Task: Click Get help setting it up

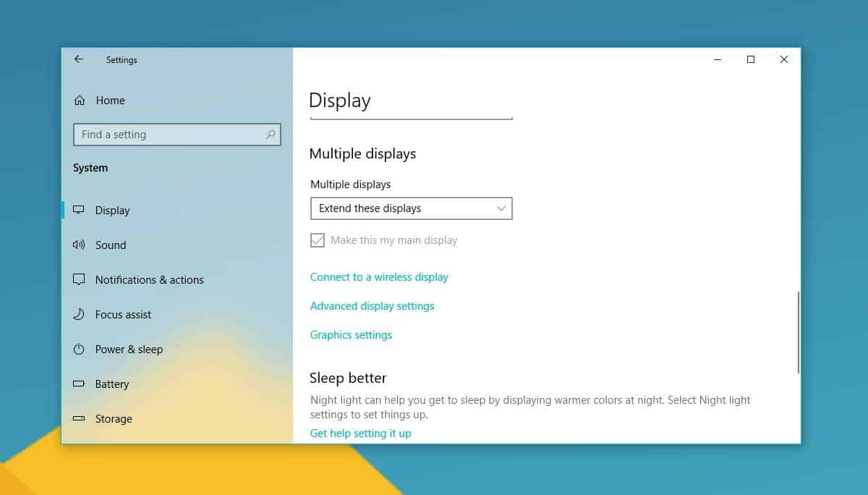Action: [x=360, y=433]
